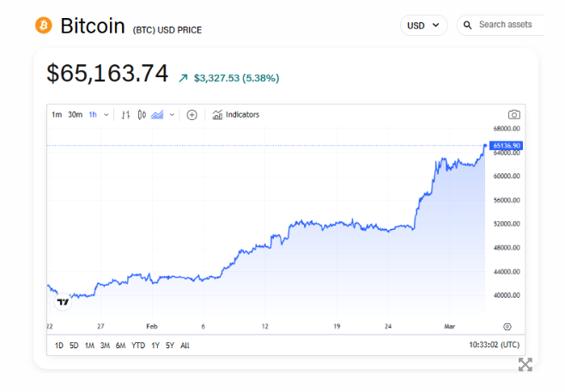
Task: Click the orange Bitcoin logo
Action: tap(44, 25)
